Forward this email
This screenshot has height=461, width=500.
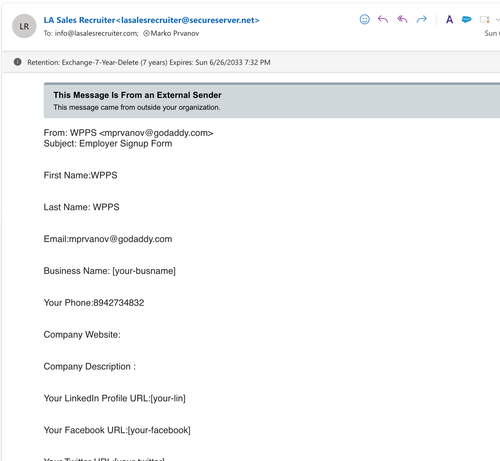click(x=422, y=20)
